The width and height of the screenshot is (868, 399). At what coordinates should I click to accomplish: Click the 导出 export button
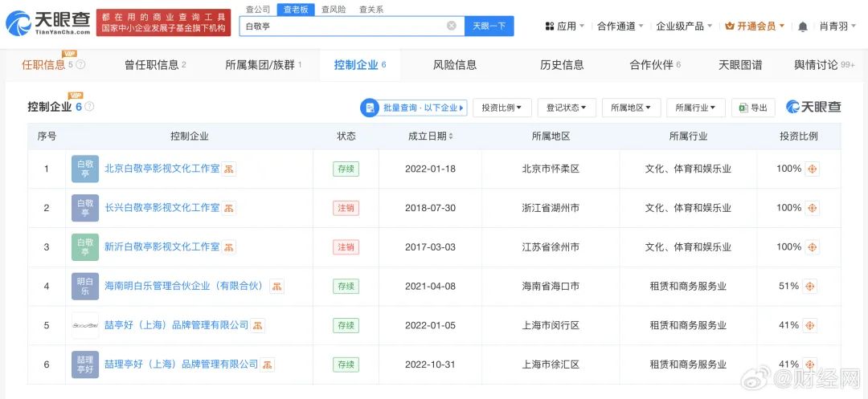coord(754,108)
